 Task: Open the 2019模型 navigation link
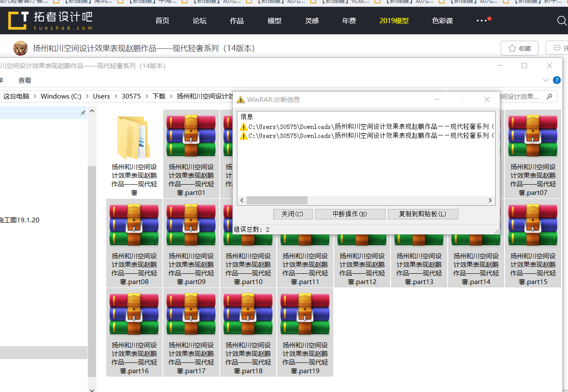tap(394, 21)
